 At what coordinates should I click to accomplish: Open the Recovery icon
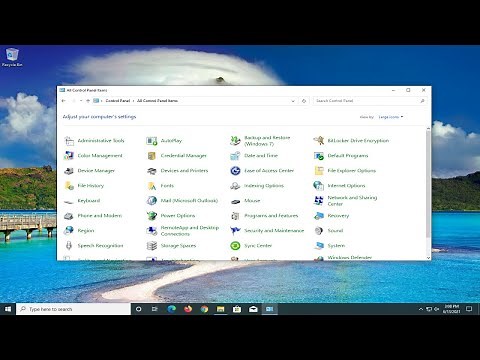point(319,216)
